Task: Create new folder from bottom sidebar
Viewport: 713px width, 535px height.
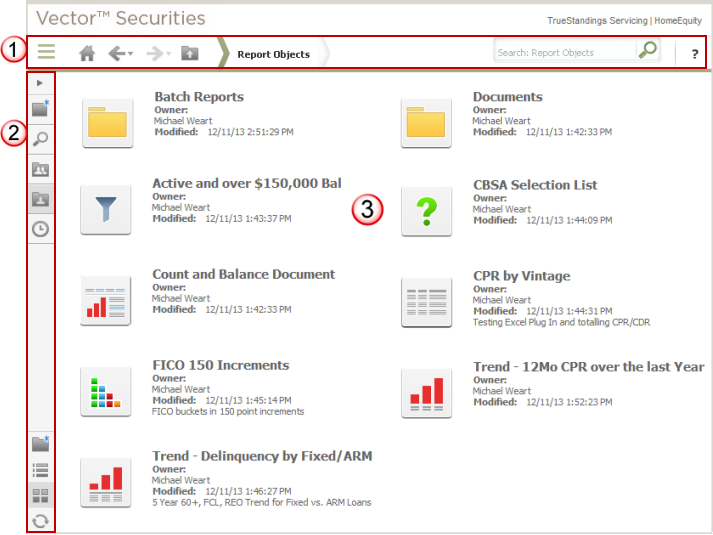Action: coord(41,444)
